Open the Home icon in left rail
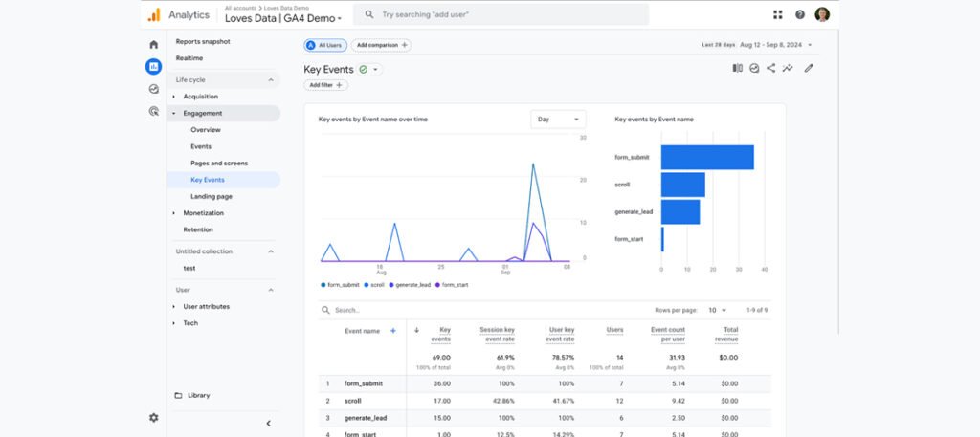The image size is (980, 437). click(x=153, y=45)
